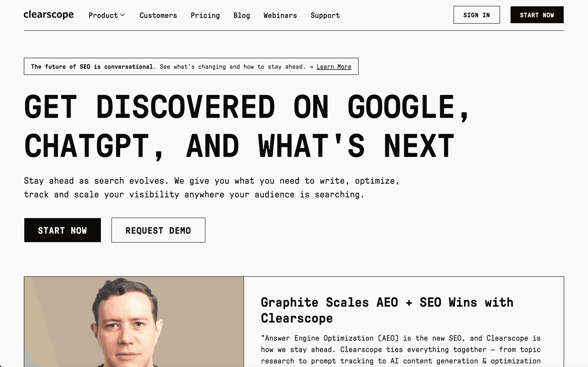Visit the Support page
The image size is (588, 367).
click(325, 15)
